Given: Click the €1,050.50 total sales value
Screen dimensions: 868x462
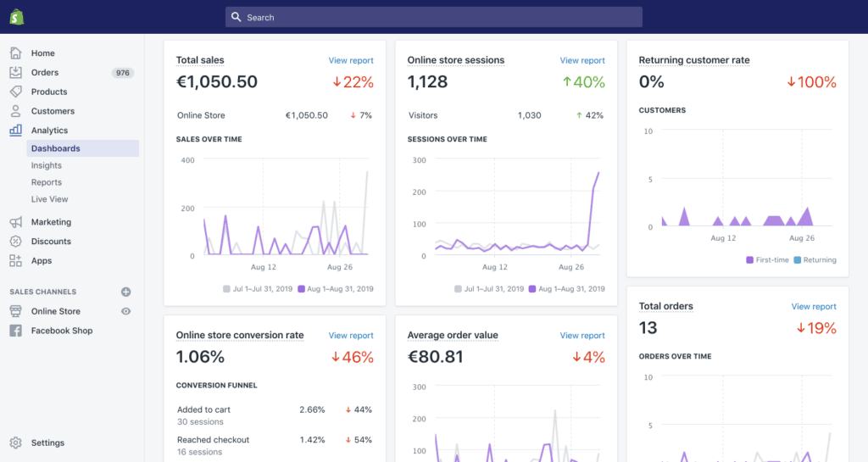Looking at the screenshot, I should 217,82.
